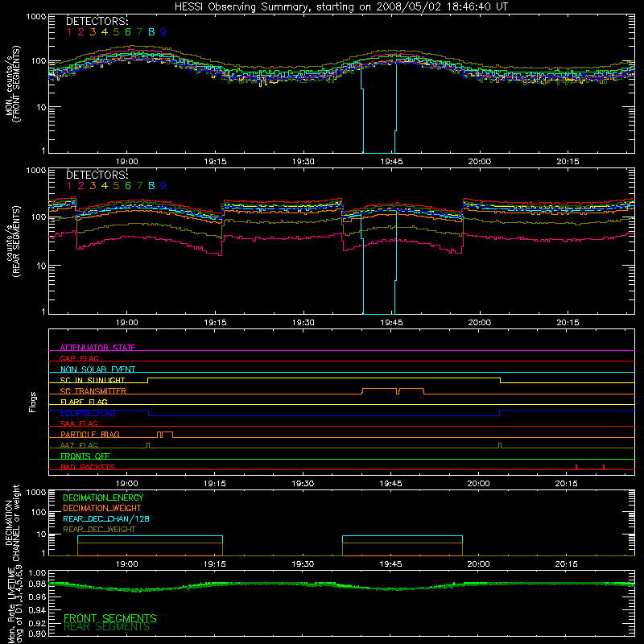The height and width of the screenshot is (644, 644).
Task: Click the FRONTS_OFF flag label
Action: [85, 456]
